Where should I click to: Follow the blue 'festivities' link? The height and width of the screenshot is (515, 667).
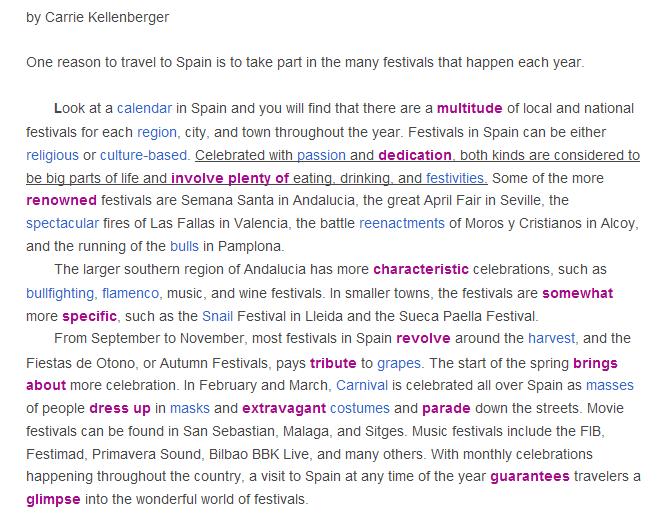(455, 178)
